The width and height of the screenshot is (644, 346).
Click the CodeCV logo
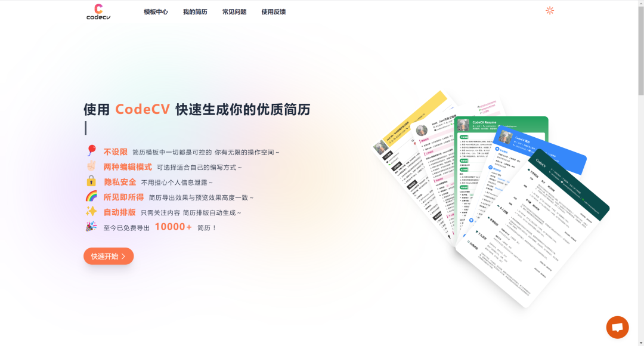point(98,11)
